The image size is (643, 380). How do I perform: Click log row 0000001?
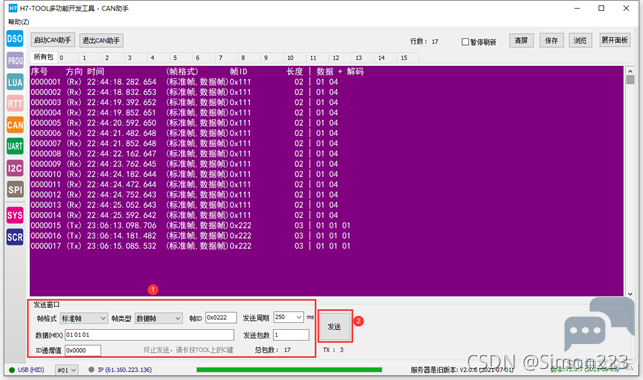[185, 82]
